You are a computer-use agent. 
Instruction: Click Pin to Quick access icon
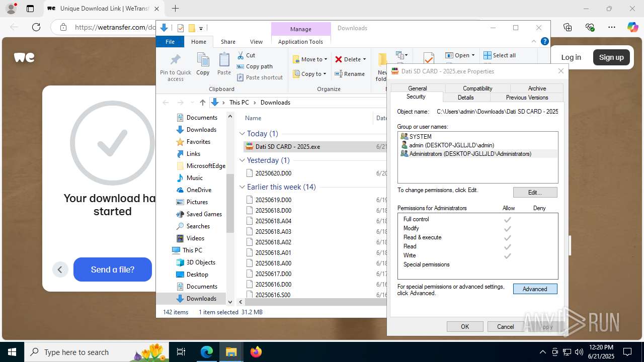[176, 67]
